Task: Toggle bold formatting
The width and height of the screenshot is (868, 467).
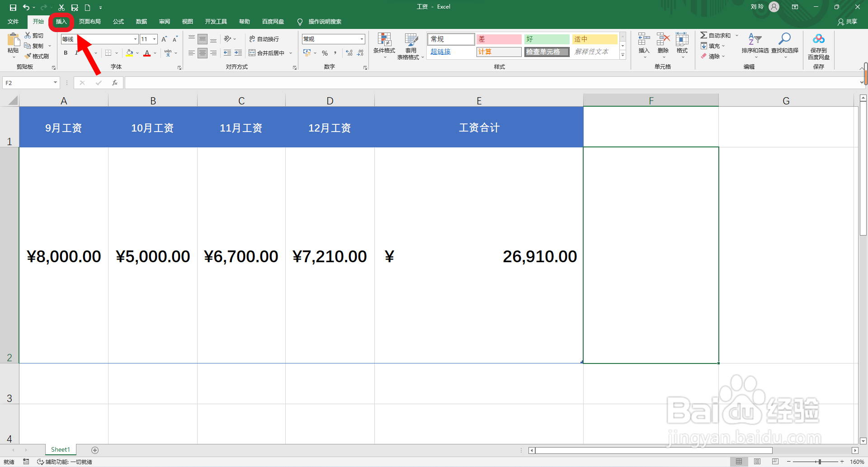Action: point(66,53)
